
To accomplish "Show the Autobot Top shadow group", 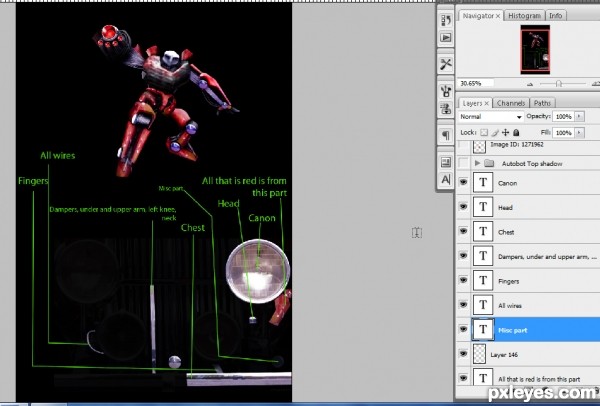I will point(463,163).
